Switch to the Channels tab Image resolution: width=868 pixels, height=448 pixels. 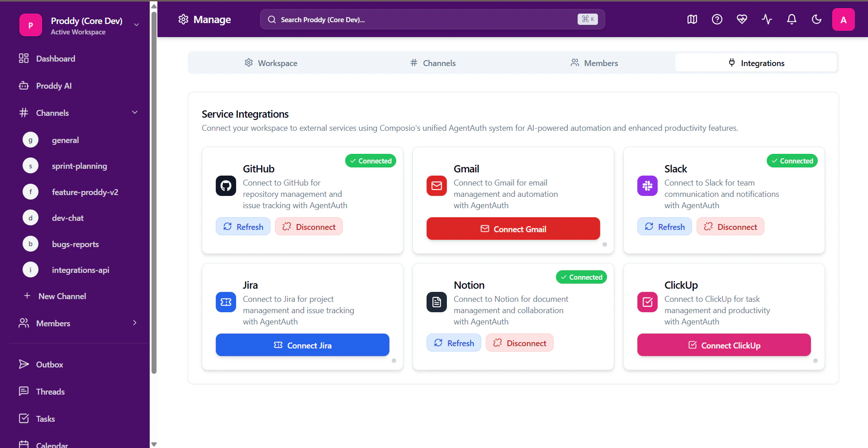[x=432, y=63]
